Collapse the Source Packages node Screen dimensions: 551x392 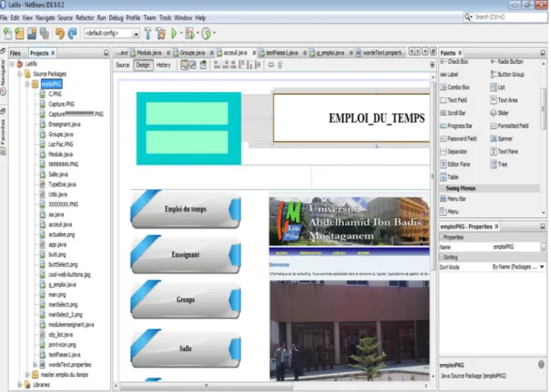pyautogui.click(x=20, y=74)
